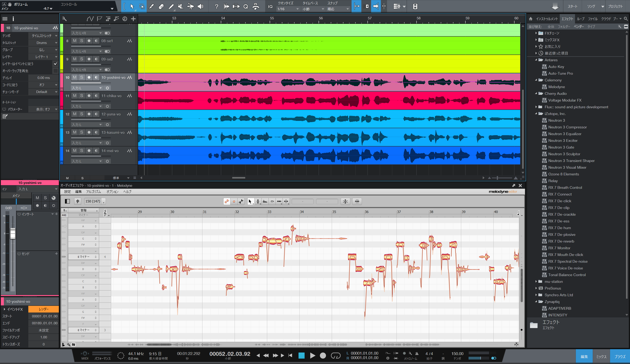Open the Melodyne Options menu

[112, 192]
